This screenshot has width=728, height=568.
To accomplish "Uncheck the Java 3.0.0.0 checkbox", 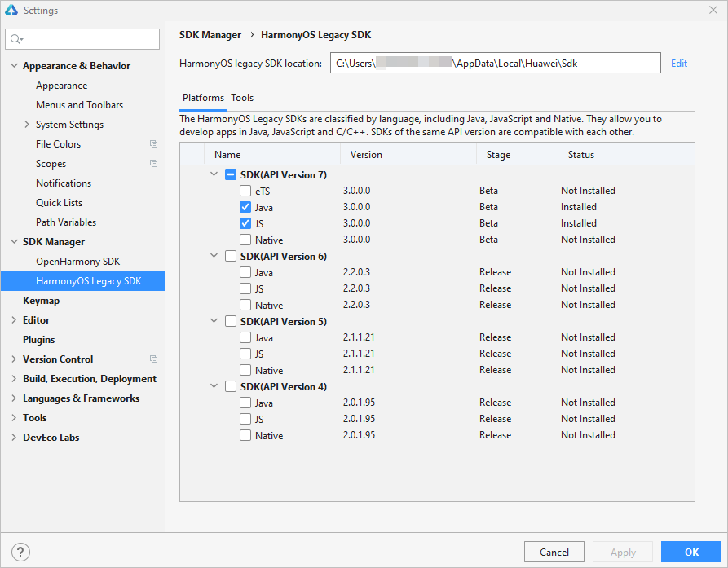I will (245, 207).
